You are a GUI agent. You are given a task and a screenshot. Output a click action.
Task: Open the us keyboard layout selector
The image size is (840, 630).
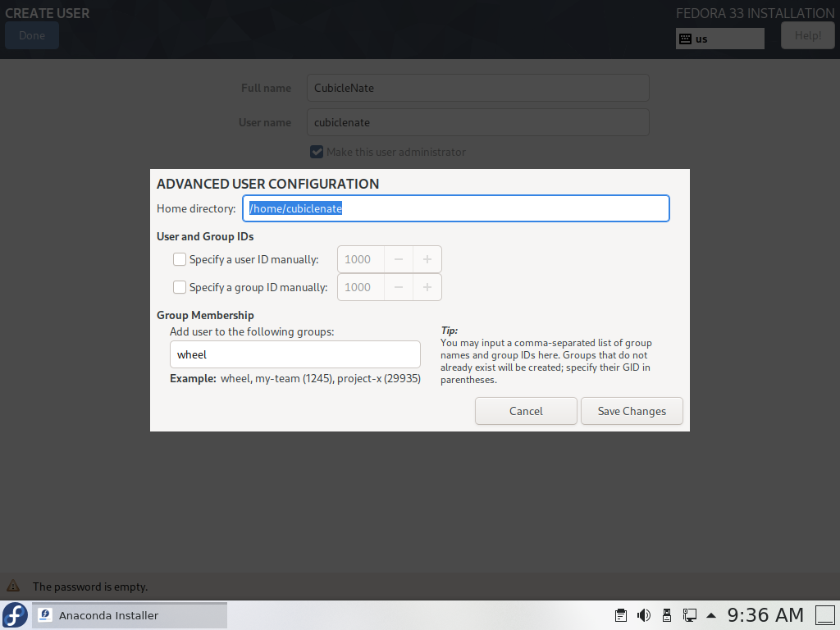pyautogui.click(x=719, y=38)
